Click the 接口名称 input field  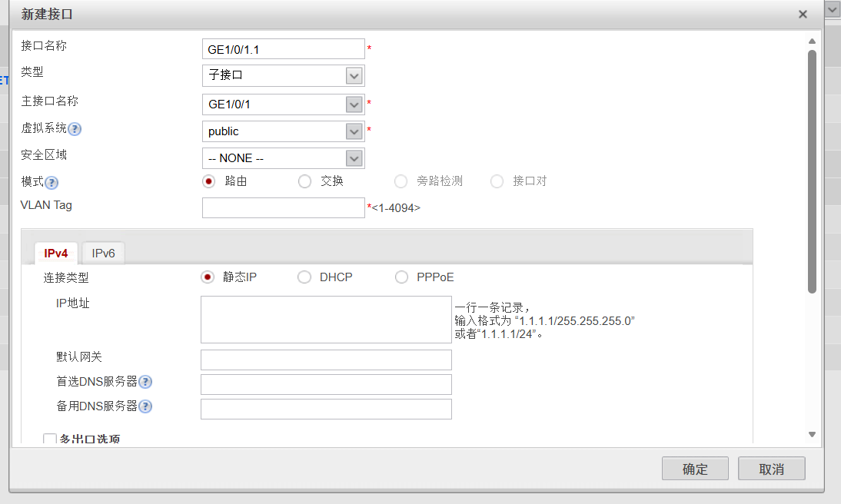click(283, 49)
